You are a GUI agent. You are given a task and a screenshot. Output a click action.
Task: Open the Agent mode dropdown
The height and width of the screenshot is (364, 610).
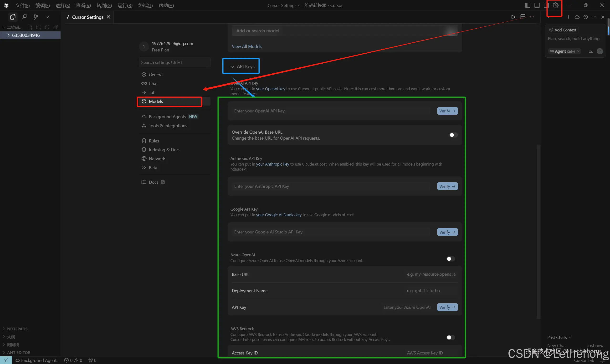point(565,51)
